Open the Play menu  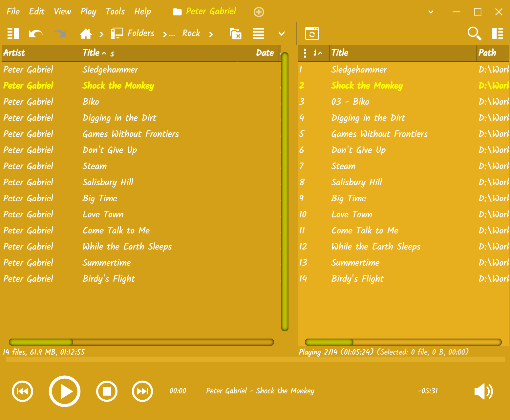tap(88, 11)
